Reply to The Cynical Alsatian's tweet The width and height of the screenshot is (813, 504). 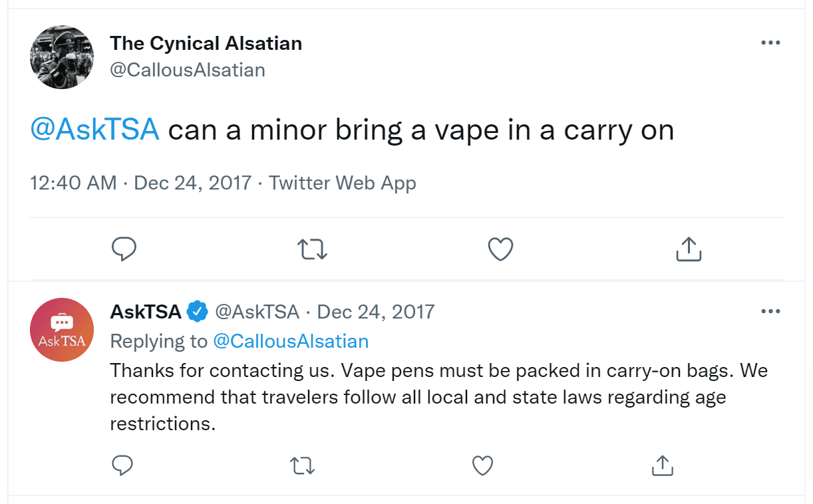click(x=124, y=249)
